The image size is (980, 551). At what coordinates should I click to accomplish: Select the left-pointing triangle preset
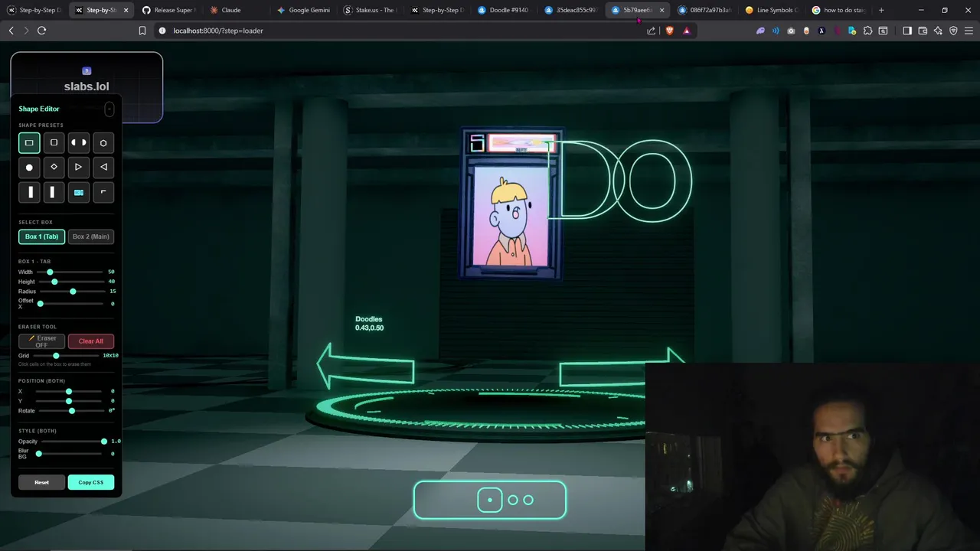coord(103,167)
